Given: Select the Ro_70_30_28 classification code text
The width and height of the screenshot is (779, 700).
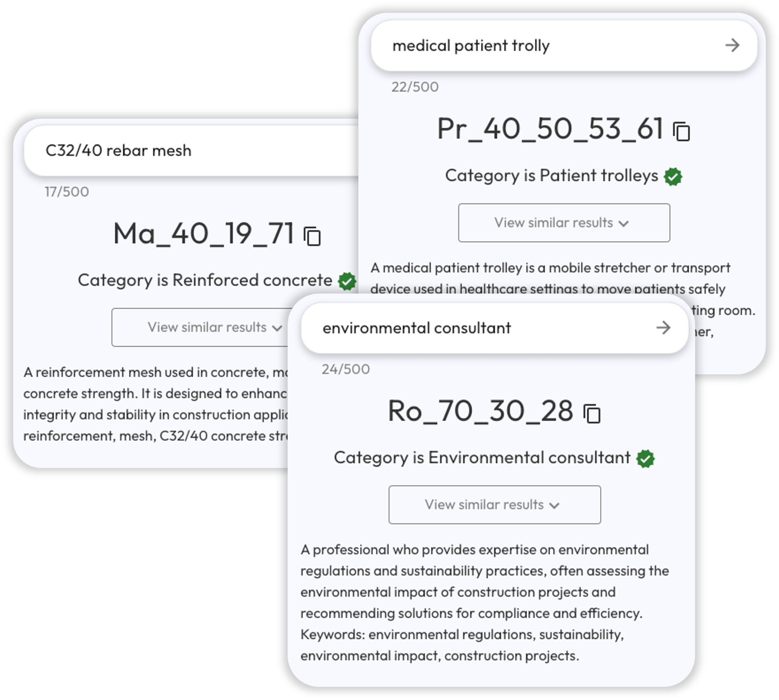Looking at the screenshot, I should 480,411.
